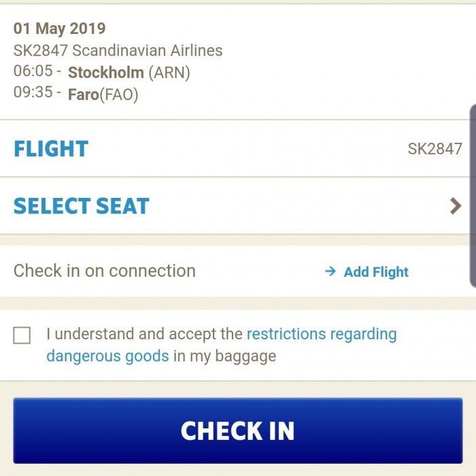The image size is (476, 476).
Task: Click the date 01 May 2019
Action: [x=60, y=29]
